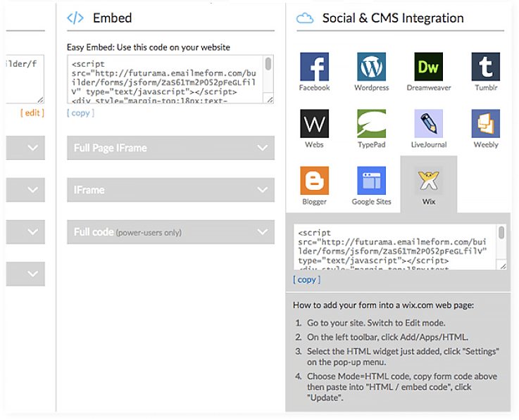The height and width of the screenshot is (420, 519).
Task: Click the Full code chevron arrow
Action: tap(263, 232)
